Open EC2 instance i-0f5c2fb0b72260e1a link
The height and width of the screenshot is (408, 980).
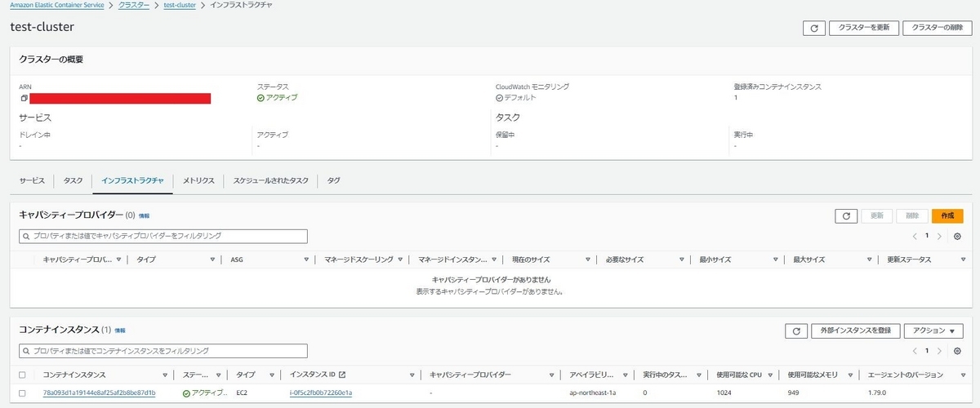click(321, 392)
